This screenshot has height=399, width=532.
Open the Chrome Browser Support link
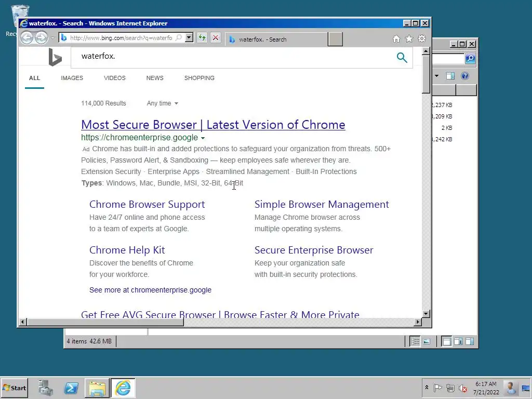[x=147, y=204]
